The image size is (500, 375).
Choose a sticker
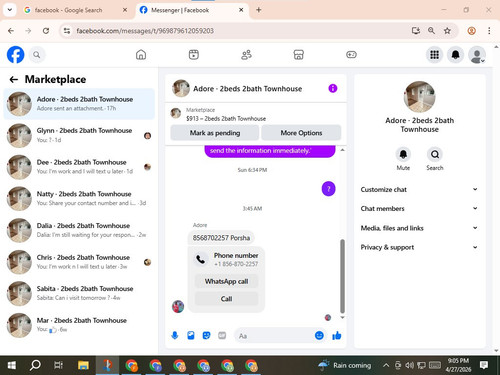(x=206, y=335)
